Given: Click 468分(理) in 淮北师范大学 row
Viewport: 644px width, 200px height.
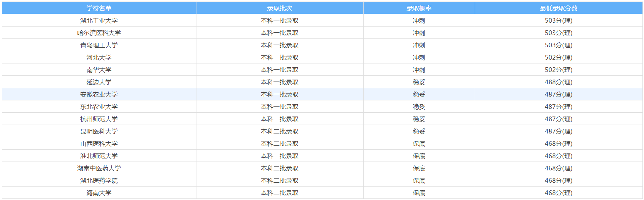Looking at the screenshot, I should (558, 156).
